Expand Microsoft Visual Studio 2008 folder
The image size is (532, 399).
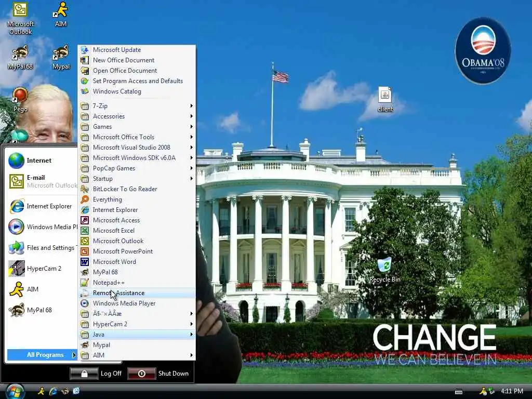[137, 148]
